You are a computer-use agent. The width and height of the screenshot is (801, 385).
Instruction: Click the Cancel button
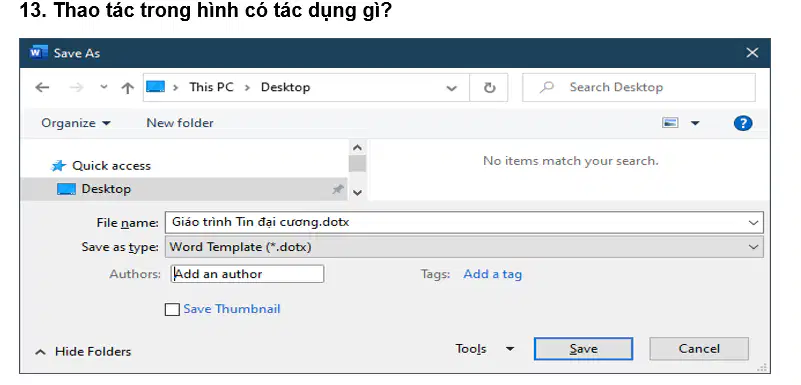[x=699, y=349]
